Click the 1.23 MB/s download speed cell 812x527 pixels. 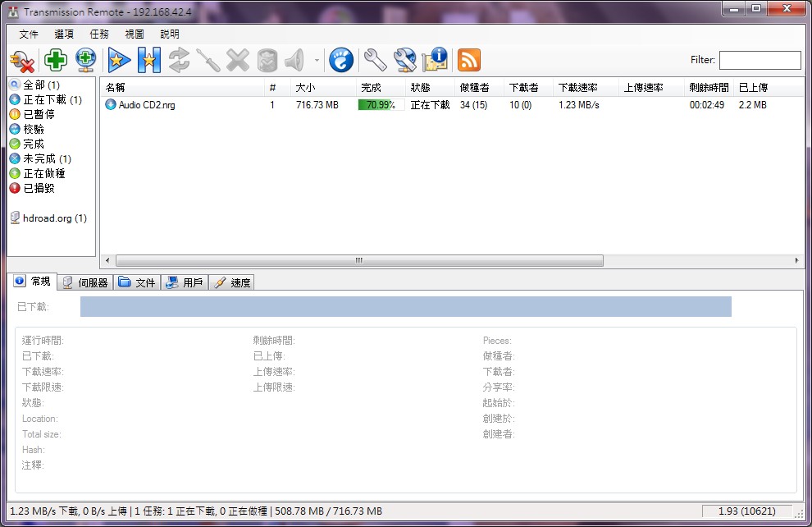click(x=578, y=105)
